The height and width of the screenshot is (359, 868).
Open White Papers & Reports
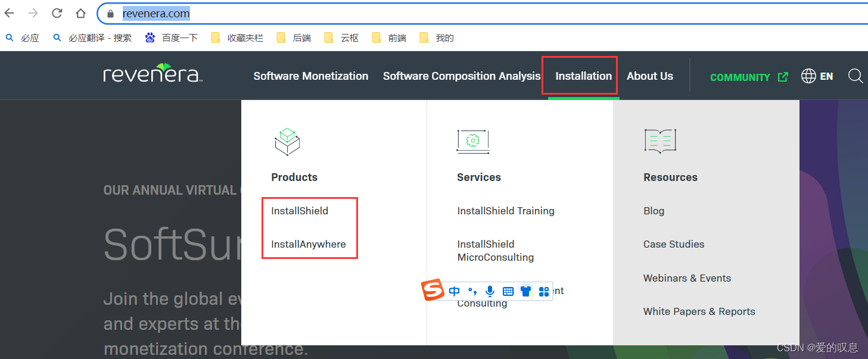(x=699, y=311)
